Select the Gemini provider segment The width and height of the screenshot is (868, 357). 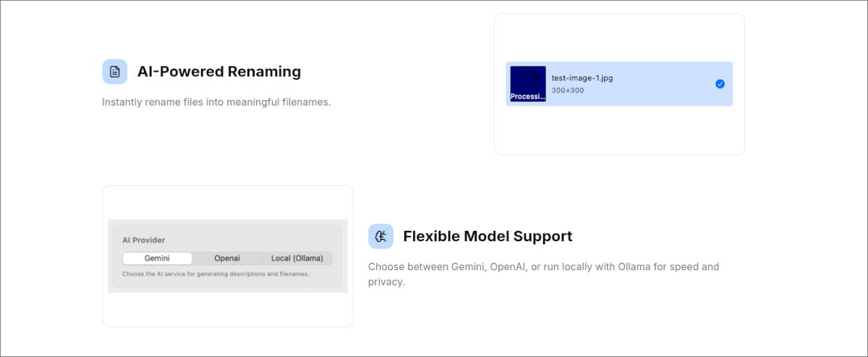point(157,259)
